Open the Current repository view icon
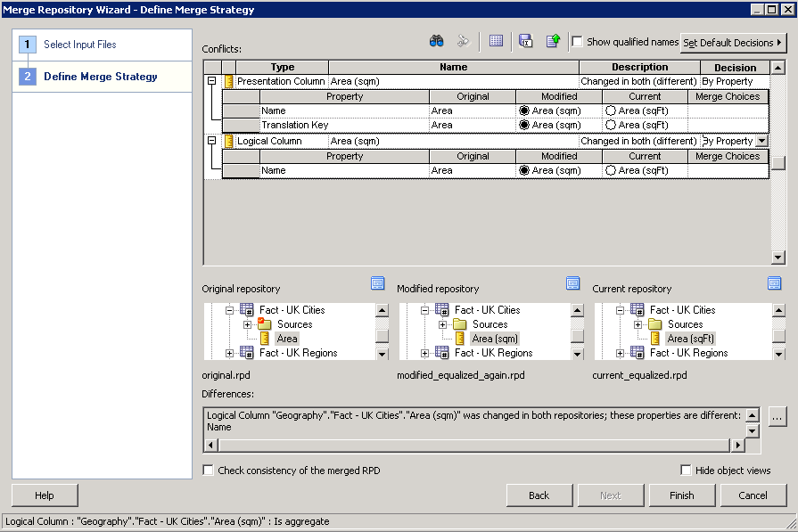This screenshot has height=532, width=798. 774,283
